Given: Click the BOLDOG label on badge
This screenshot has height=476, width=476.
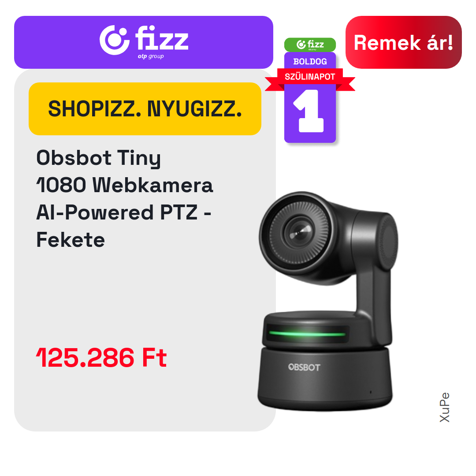Looking at the screenshot, I should [x=310, y=61].
